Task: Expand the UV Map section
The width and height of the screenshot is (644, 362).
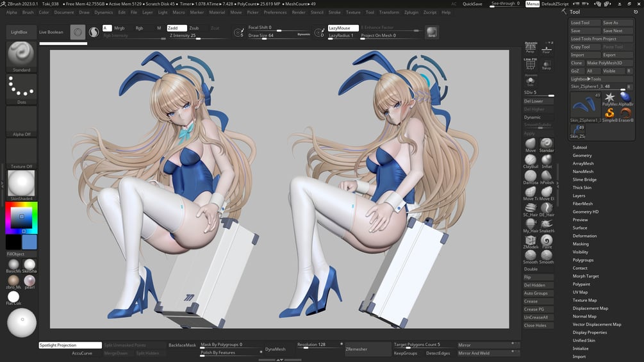Action: tap(581, 292)
